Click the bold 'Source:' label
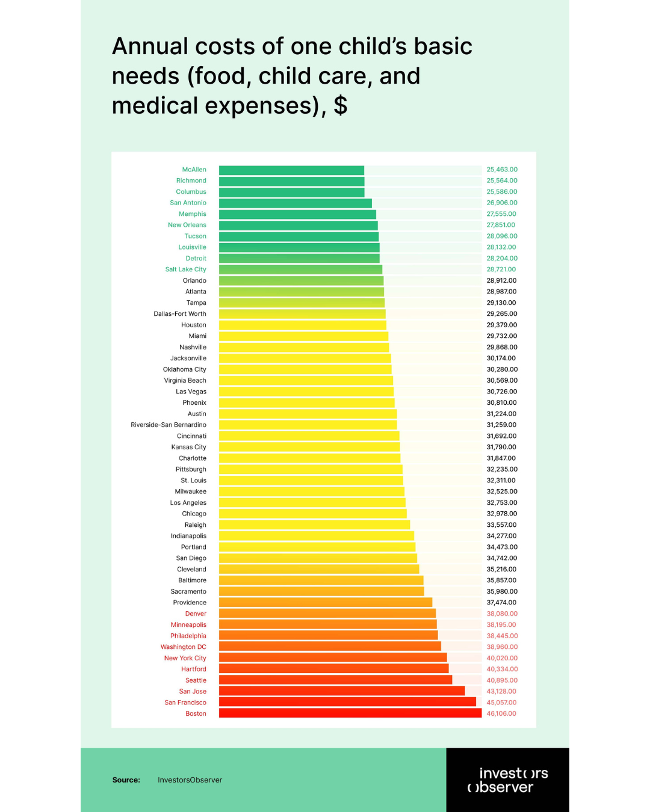 (126, 780)
